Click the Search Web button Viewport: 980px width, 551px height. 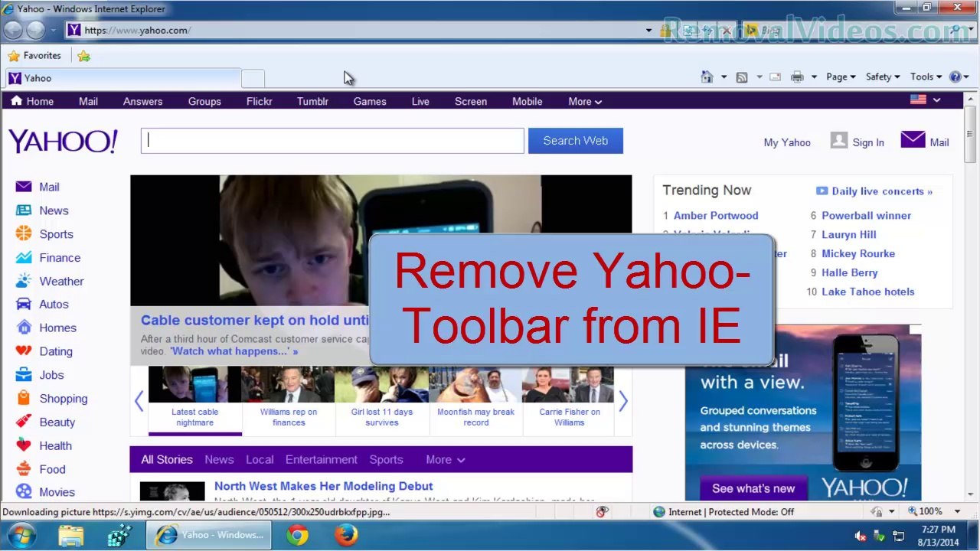click(x=576, y=141)
